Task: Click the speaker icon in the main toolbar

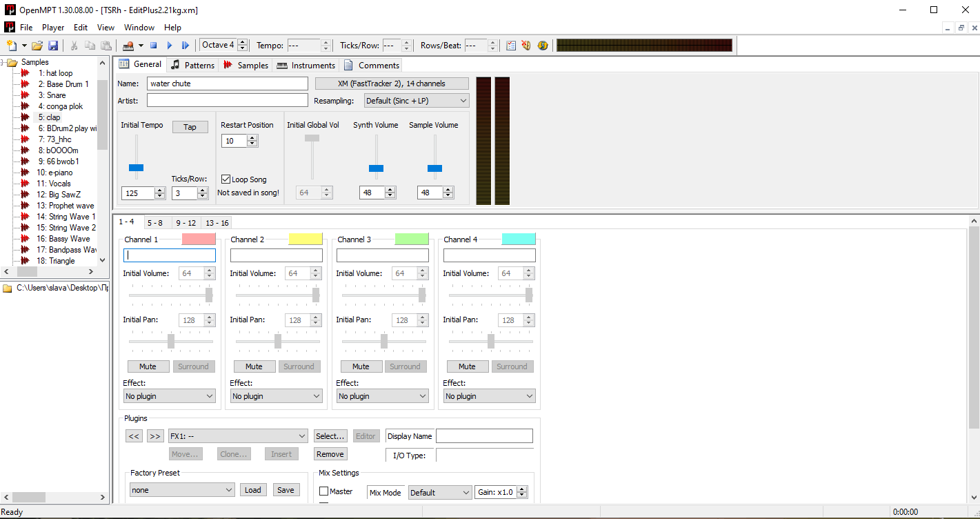Action: (x=527, y=46)
